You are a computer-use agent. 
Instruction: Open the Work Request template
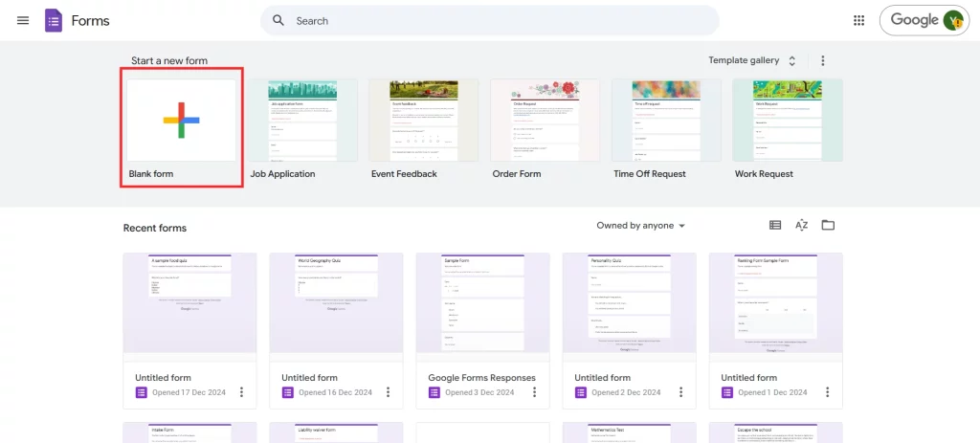pos(788,120)
